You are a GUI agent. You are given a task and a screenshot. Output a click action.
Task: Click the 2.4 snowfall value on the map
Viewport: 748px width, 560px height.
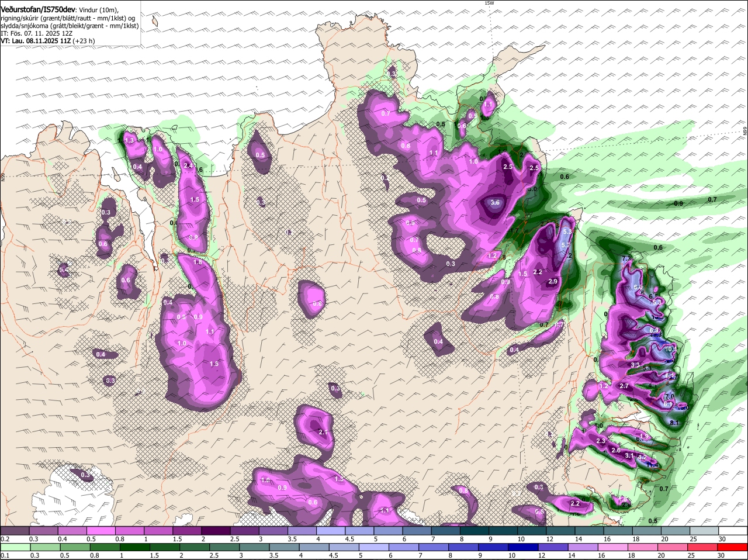pyautogui.click(x=188, y=166)
